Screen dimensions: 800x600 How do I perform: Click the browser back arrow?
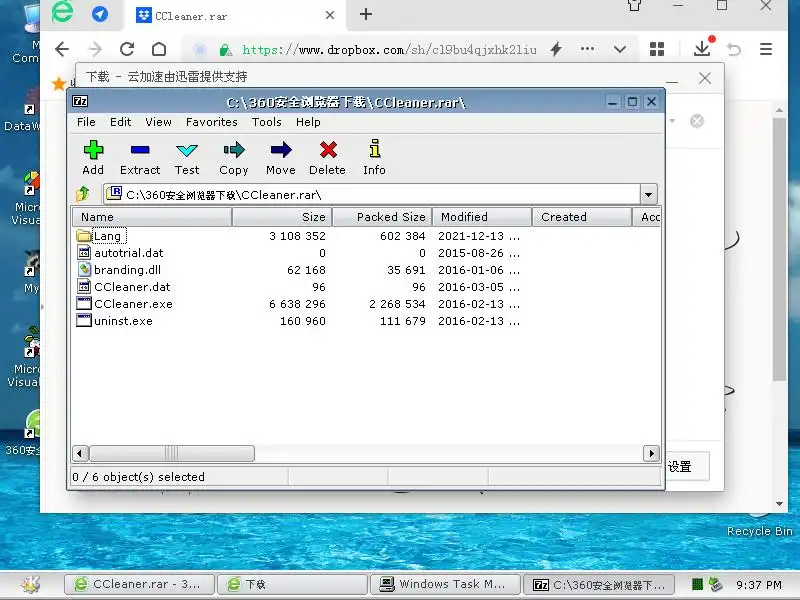pyautogui.click(x=62, y=49)
